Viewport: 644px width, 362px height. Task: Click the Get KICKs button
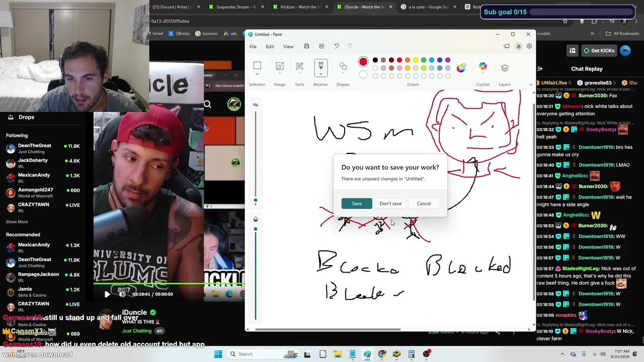click(599, 51)
